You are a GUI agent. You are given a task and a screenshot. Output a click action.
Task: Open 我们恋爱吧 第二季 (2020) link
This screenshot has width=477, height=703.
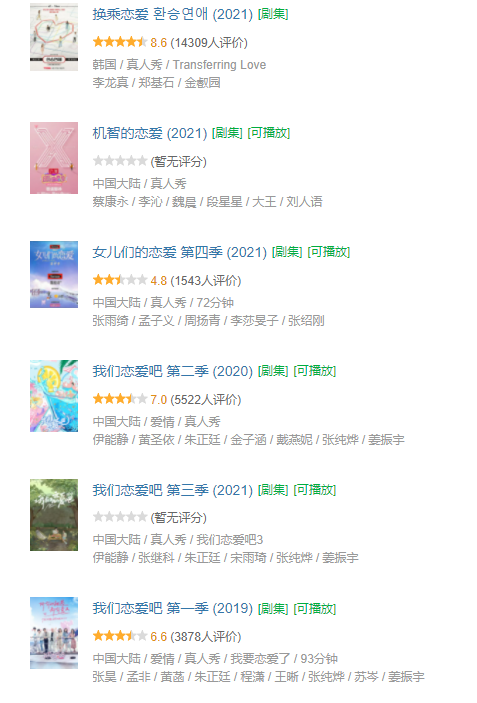[173, 371]
